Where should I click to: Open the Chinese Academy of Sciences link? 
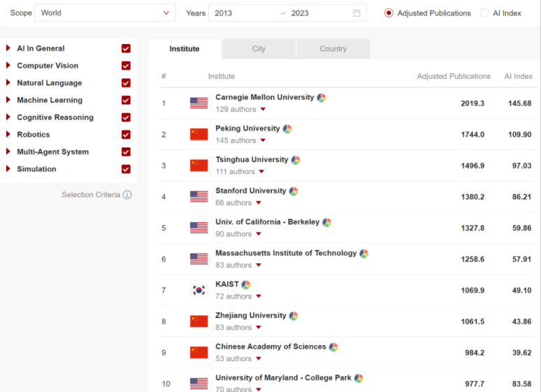point(270,347)
